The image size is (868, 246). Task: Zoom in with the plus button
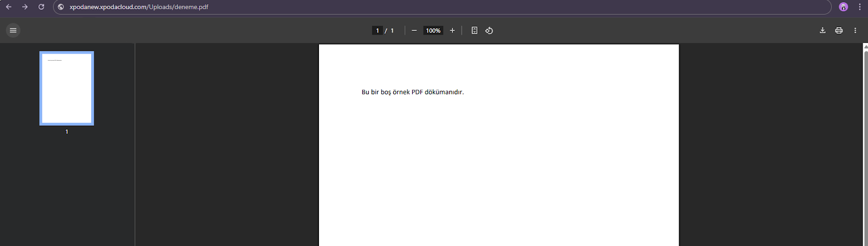point(452,30)
